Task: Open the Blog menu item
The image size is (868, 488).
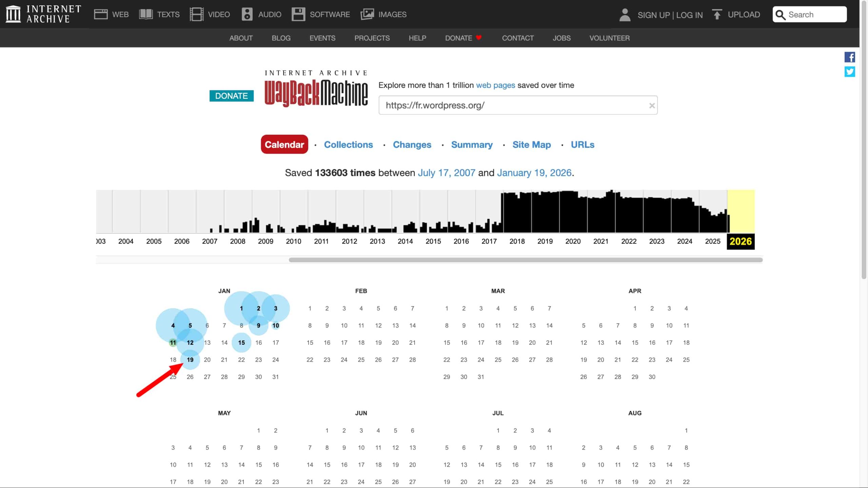Action: [281, 38]
